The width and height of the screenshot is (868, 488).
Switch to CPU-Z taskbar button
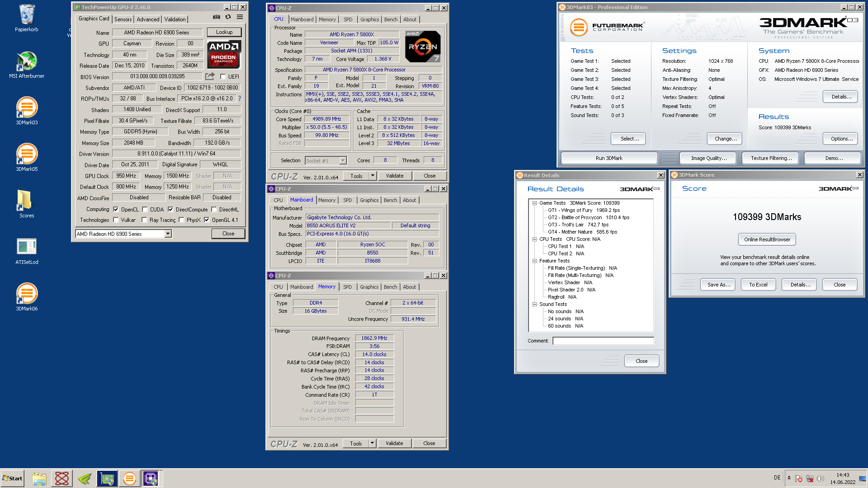(151, 479)
